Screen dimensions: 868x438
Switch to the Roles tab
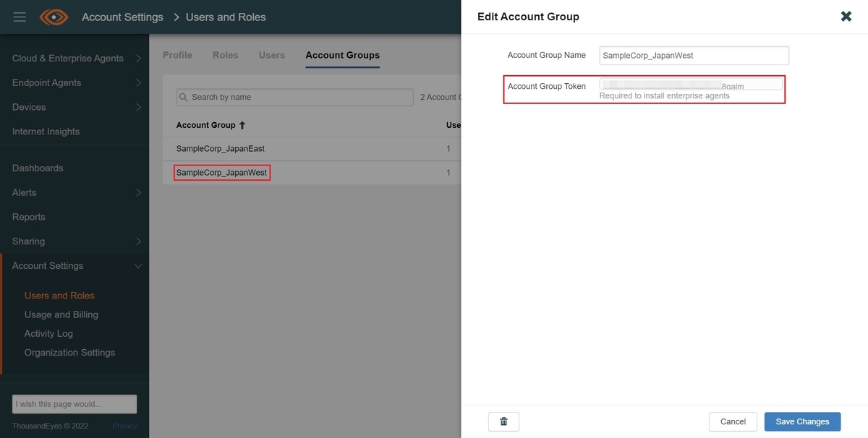[x=225, y=55]
